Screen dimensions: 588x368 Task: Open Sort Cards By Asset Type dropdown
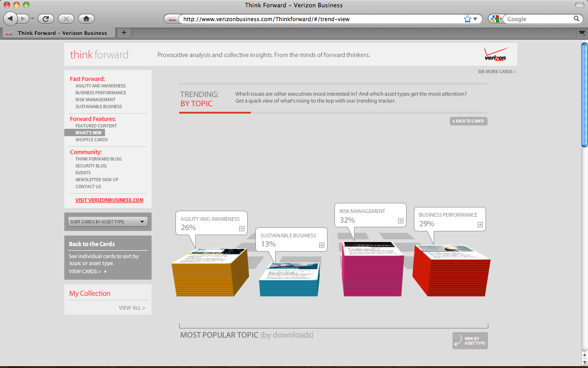click(x=107, y=222)
